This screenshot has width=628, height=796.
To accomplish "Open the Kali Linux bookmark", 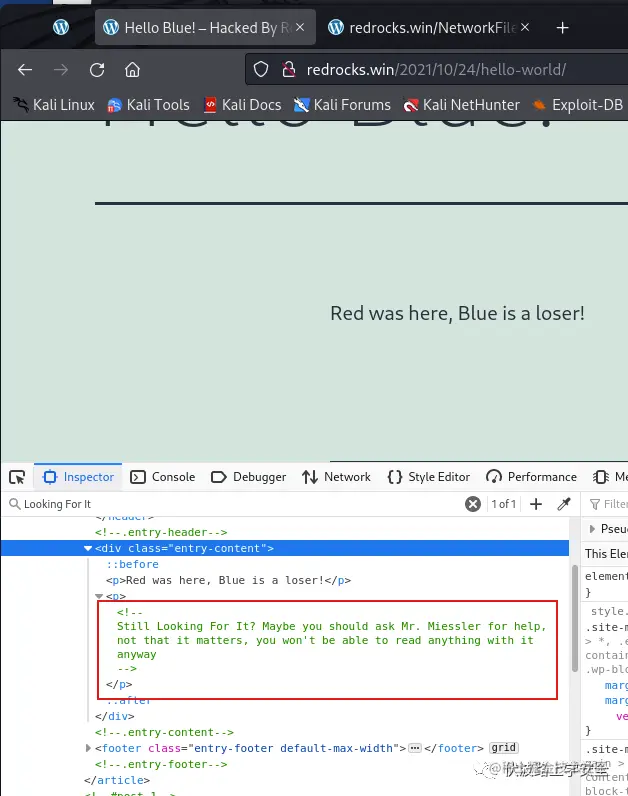I will (x=54, y=105).
